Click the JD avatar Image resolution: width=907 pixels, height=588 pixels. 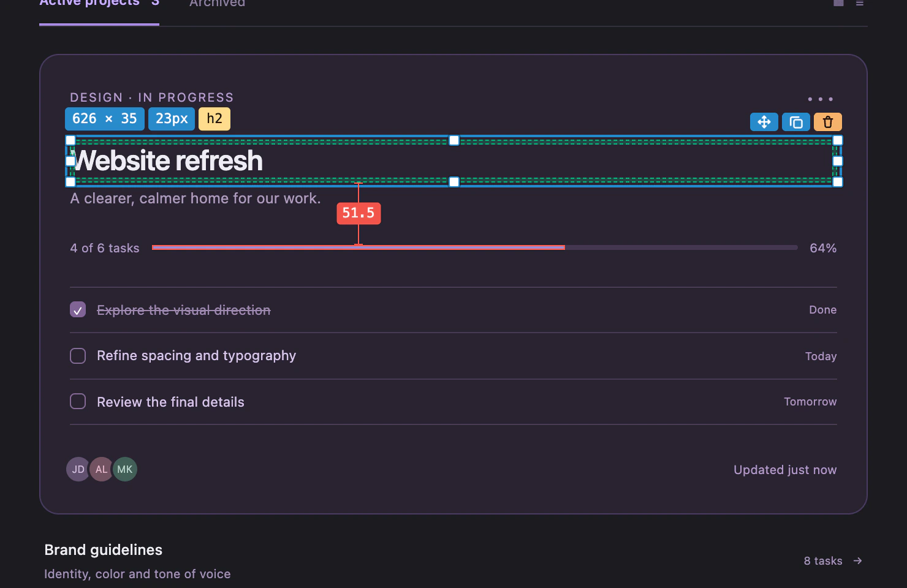78,469
